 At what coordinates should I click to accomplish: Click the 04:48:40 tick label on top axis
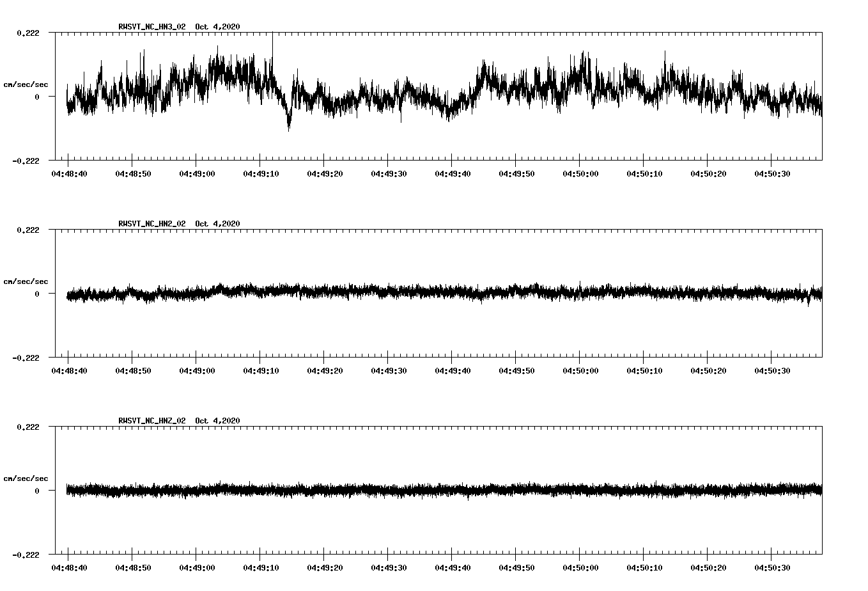[x=71, y=173]
